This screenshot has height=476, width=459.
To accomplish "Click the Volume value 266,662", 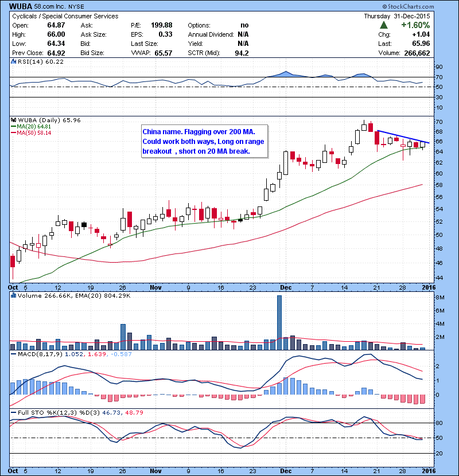I will click(417, 53).
